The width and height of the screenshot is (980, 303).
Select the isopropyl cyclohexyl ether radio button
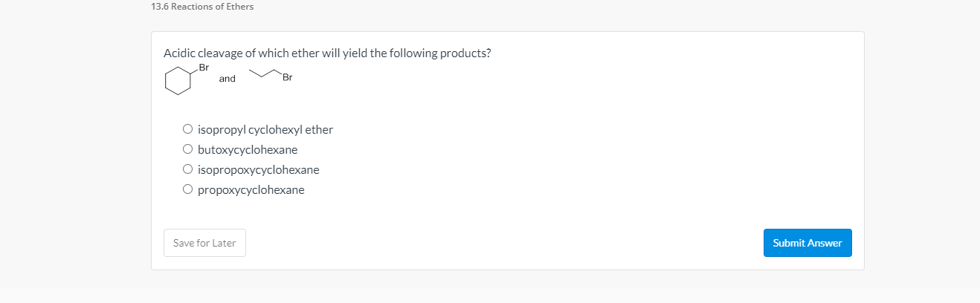pyautogui.click(x=188, y=130)
